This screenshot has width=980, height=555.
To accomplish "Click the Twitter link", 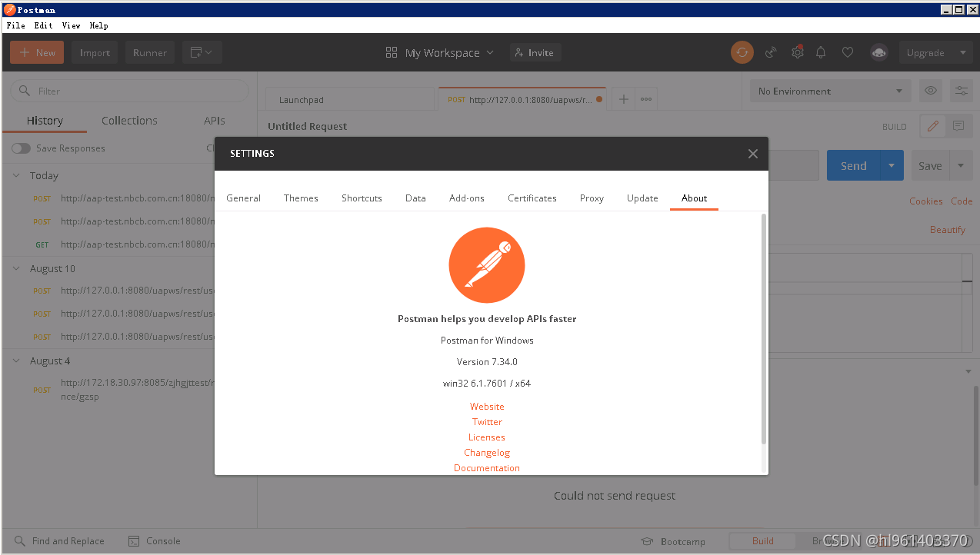I will [487, 422].
